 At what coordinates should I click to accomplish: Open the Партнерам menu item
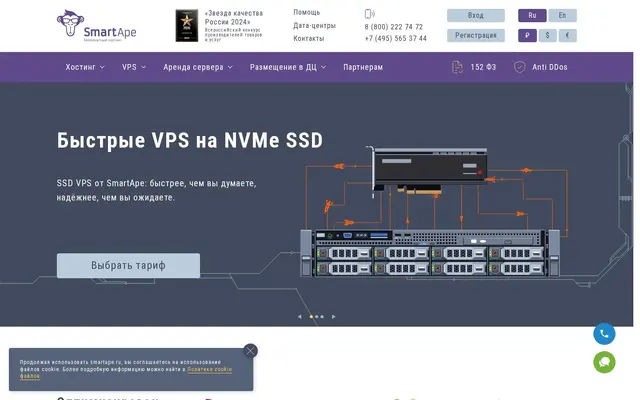[363, 67]
